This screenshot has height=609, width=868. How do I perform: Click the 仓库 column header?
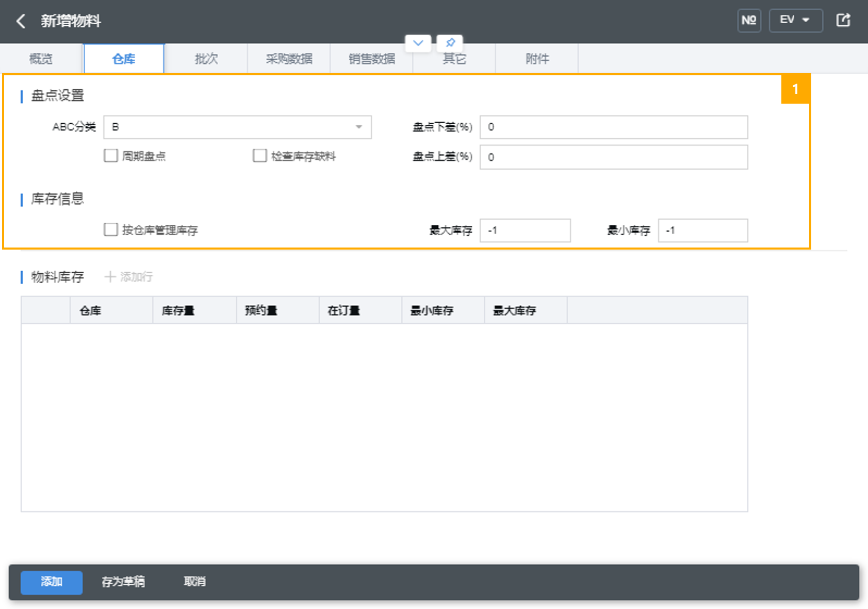pos(111,310)
